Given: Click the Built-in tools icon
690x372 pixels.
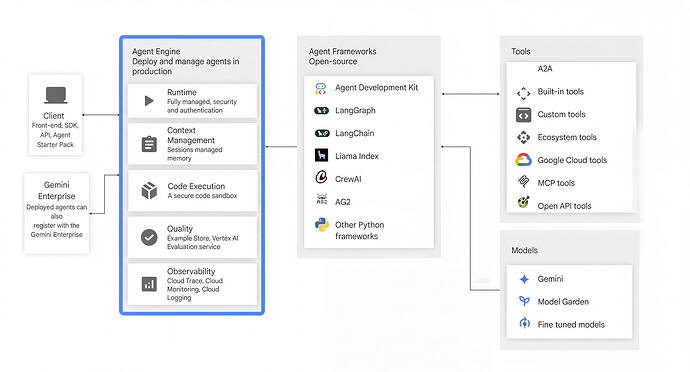Looking at the screenshot, I should (x=523, y=93).
